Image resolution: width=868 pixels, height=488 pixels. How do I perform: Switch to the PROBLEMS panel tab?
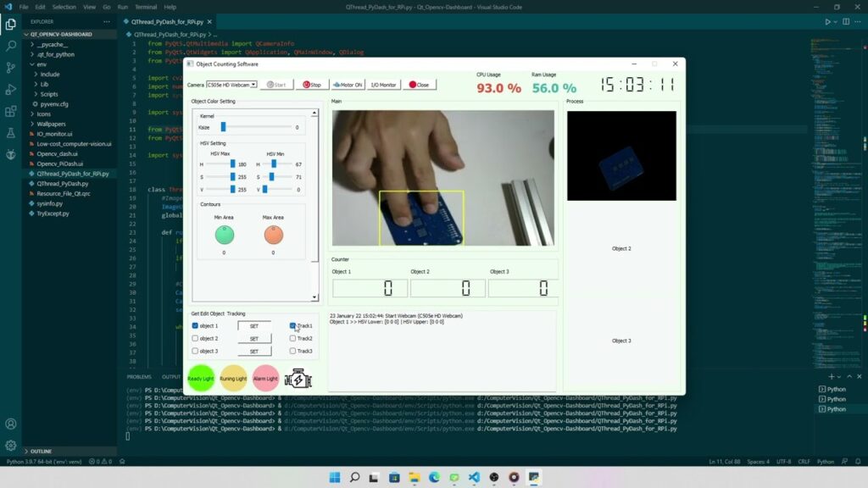click(139, 377)
